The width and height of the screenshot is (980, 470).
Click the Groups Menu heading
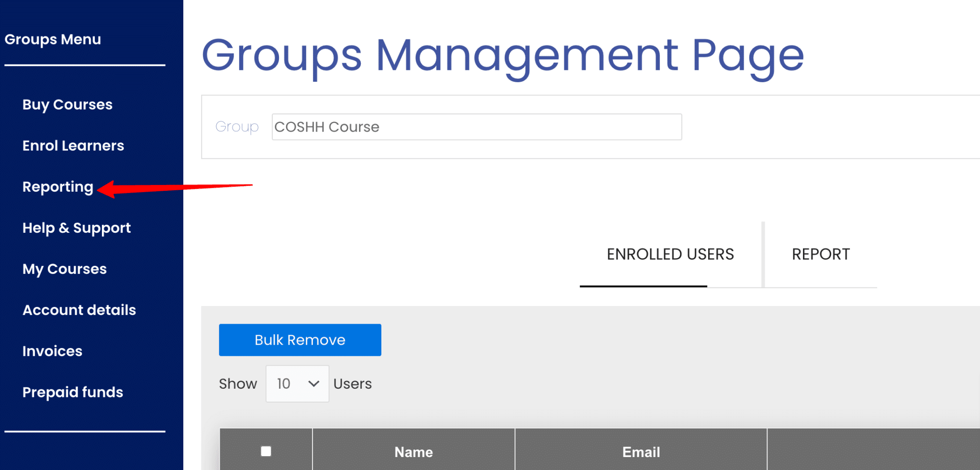point(53,39)
